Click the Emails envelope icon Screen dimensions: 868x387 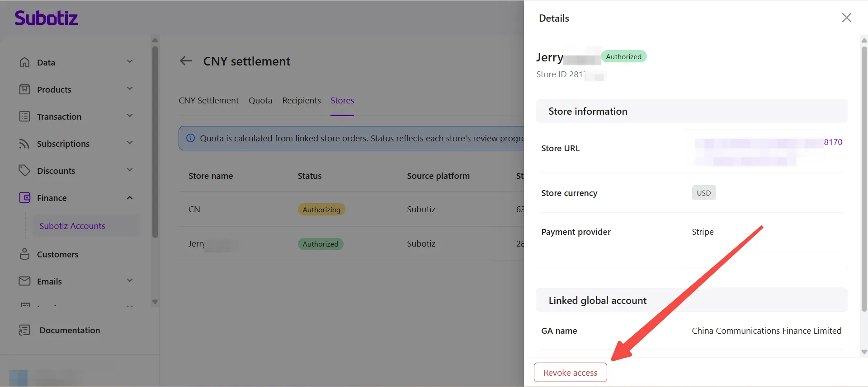tap(24, 281)
